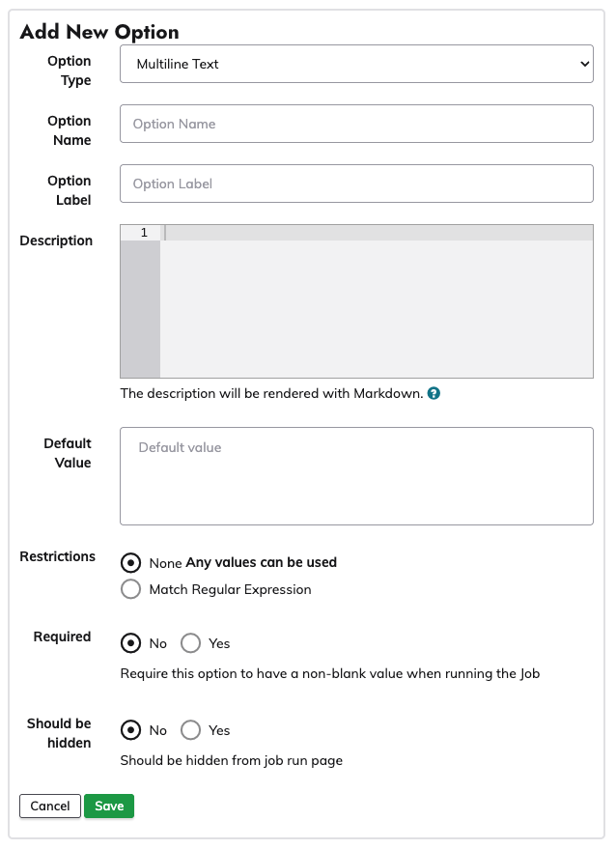Select 'Match Regular Expression' restriction
This screenshot has height=849, width=616.
click(130, 588)
